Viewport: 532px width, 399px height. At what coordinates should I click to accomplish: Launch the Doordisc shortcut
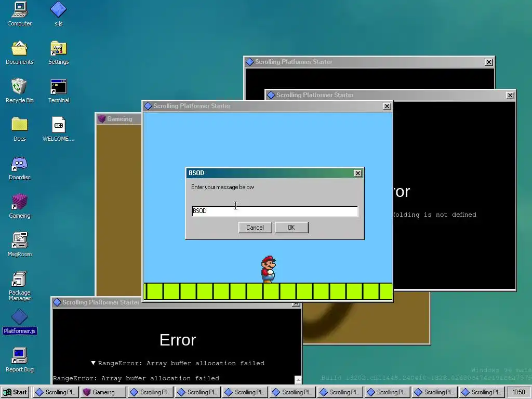[19, 168]
